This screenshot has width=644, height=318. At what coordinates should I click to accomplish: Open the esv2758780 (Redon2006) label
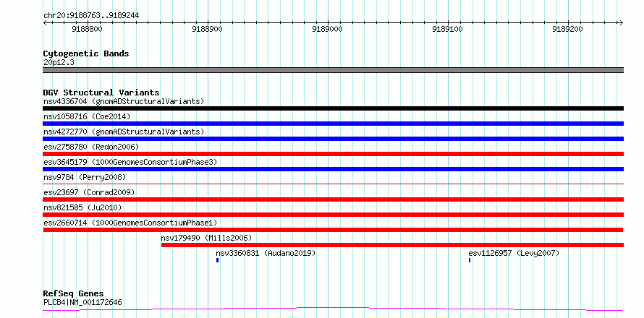(91, 147)
